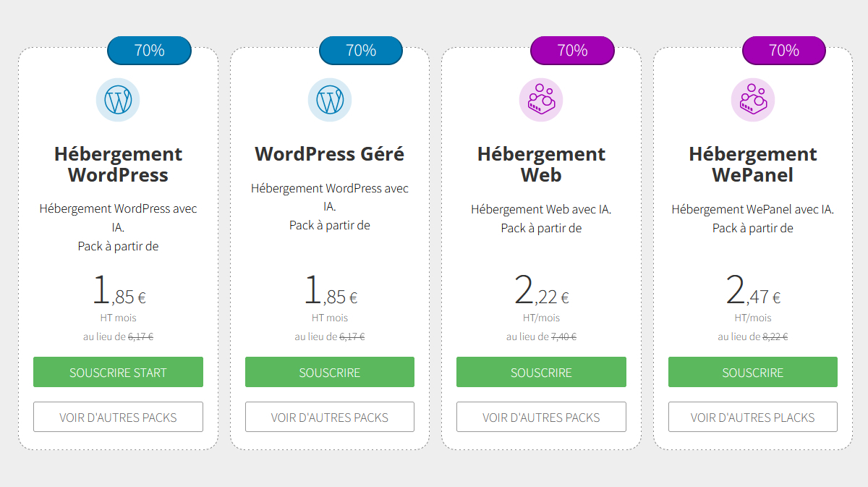View other packs for Hébergement WordPress

[118, 418]
